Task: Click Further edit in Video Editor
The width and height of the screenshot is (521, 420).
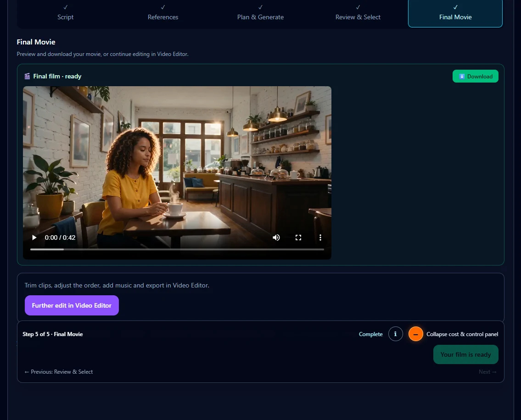Action: click(x=72, y=305)
